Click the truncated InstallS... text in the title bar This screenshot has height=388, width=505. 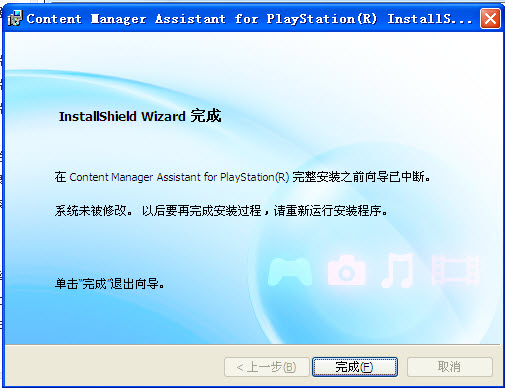coord(430,19)
